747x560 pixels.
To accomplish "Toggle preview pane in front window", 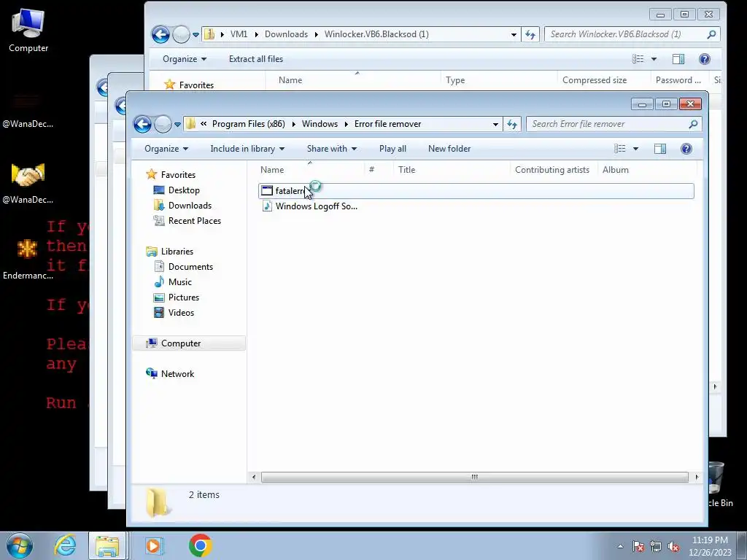I will (659, 149).
